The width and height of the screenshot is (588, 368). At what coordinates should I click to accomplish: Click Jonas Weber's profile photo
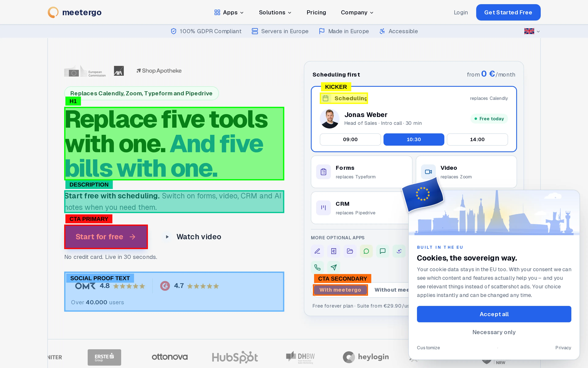point(330,119)
